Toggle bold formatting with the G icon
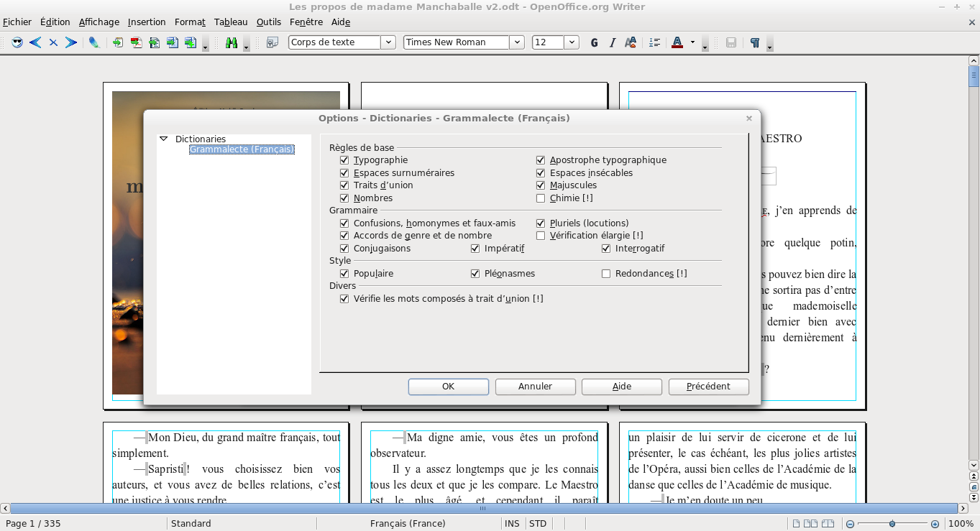980x531 pixels. coord(594,42)
